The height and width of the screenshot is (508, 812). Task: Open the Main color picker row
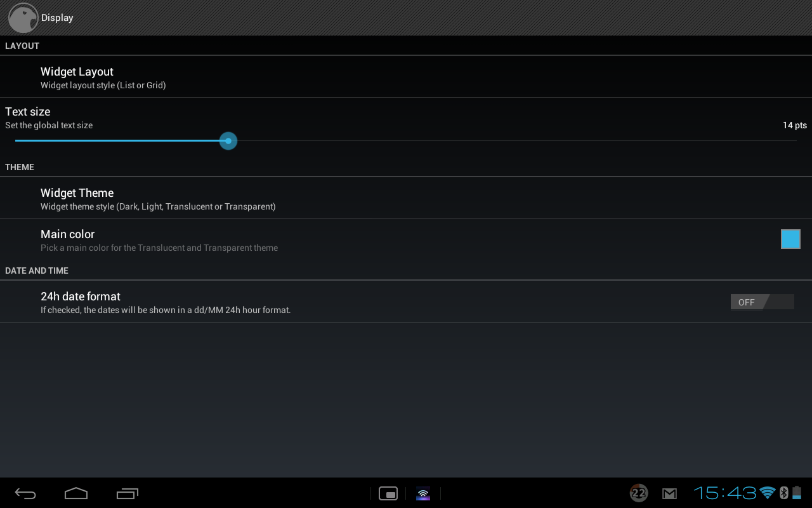pos(406,239)
